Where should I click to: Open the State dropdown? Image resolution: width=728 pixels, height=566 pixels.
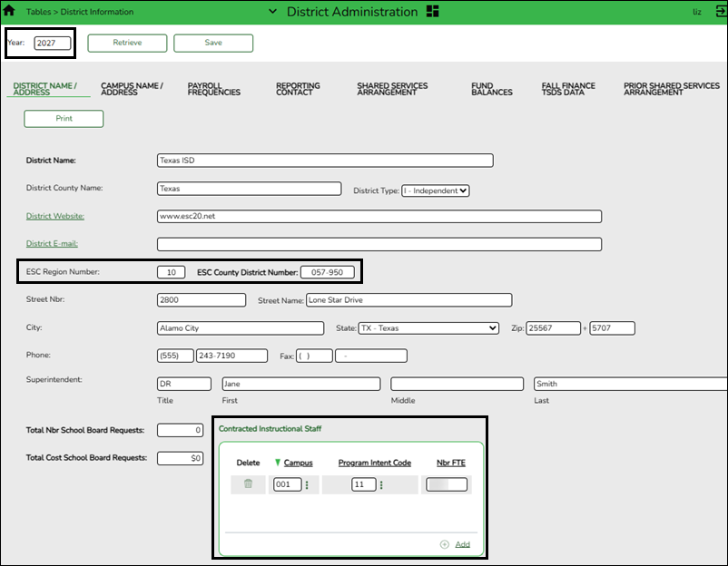point(428,328)
